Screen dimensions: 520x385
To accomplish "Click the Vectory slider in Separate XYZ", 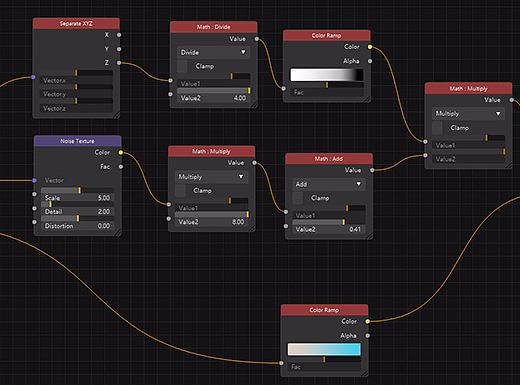I will (x=76, y=91).
